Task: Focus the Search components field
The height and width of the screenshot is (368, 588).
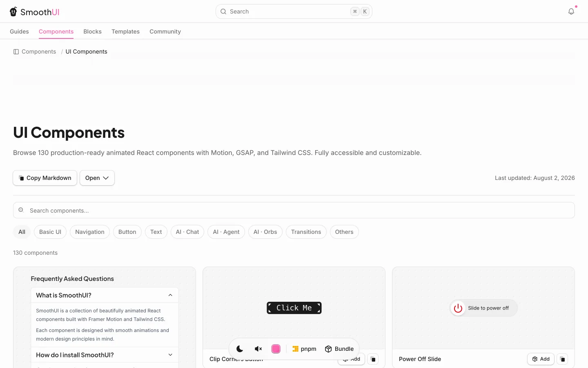Action: point(294,210)
